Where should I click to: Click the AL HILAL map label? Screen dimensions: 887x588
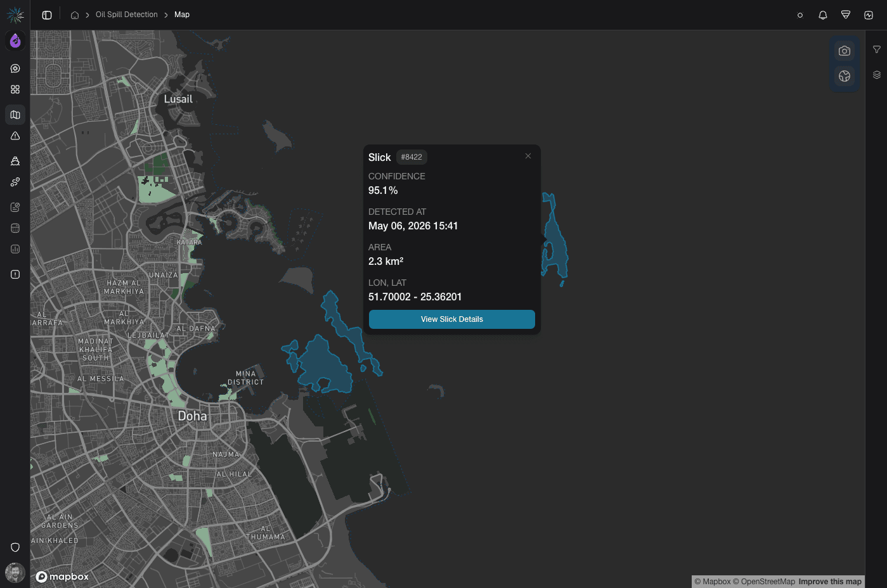click(234, 475)
